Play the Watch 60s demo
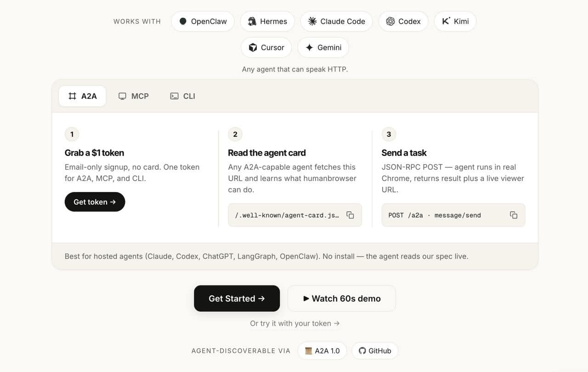588x372 pixels. (342, 299)
